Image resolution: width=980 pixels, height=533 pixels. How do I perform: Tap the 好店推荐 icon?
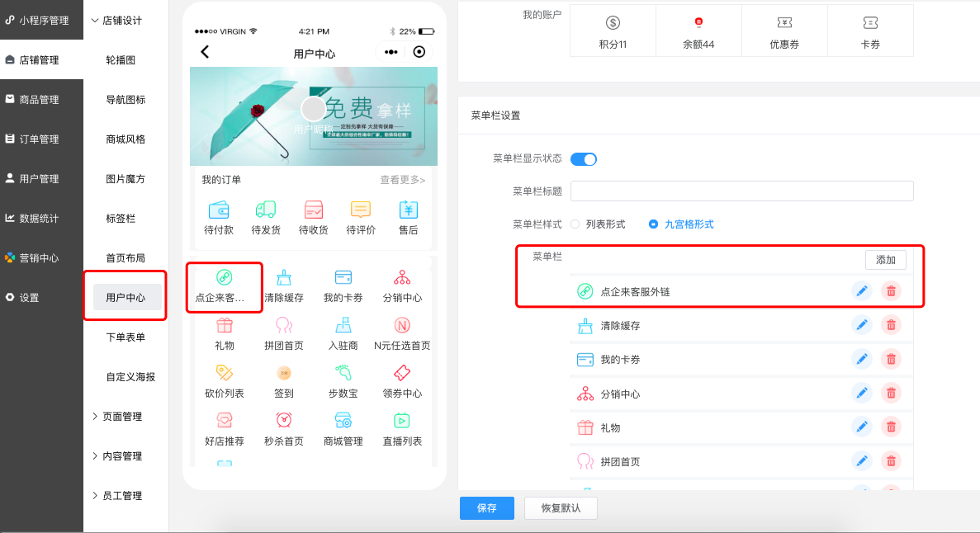click(225, 421)
